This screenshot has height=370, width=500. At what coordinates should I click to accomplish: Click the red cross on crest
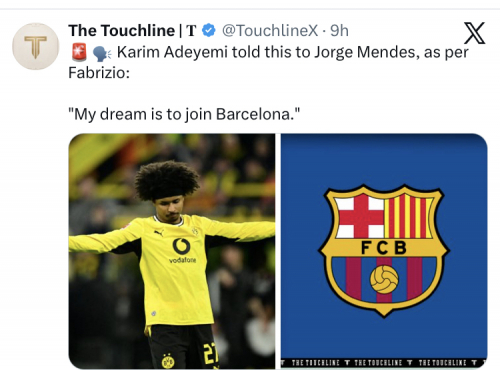[359, 216]
